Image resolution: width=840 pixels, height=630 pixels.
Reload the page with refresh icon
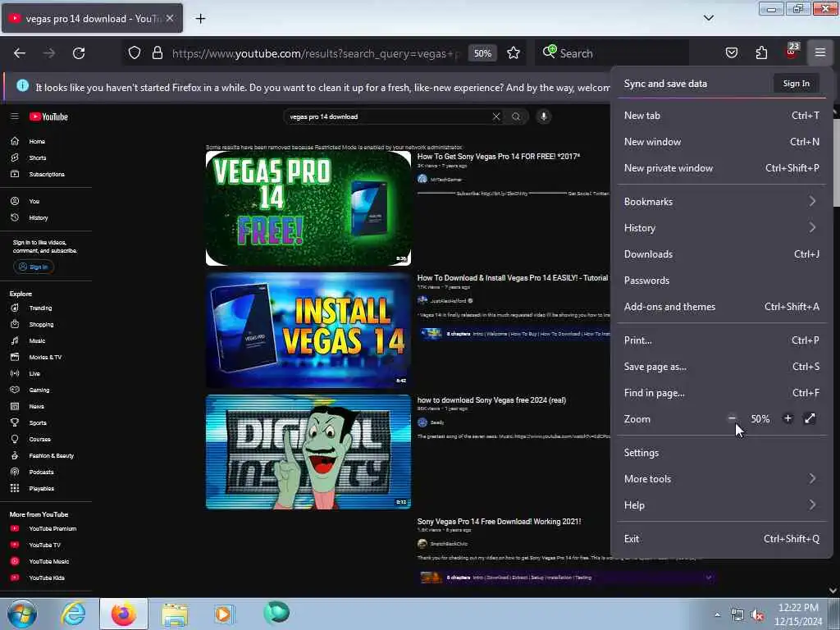[79, 53]
